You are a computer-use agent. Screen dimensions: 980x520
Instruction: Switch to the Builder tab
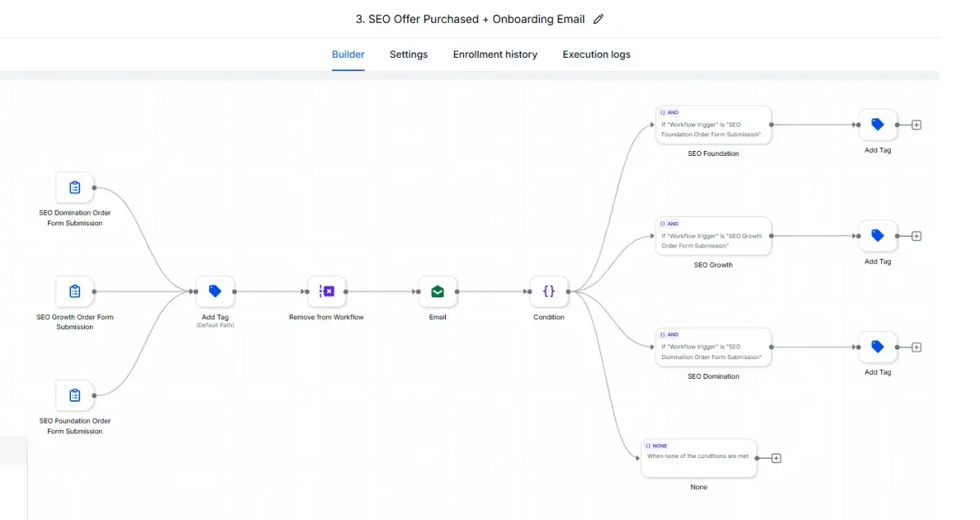pyautogui.click(x=348, y=55)
